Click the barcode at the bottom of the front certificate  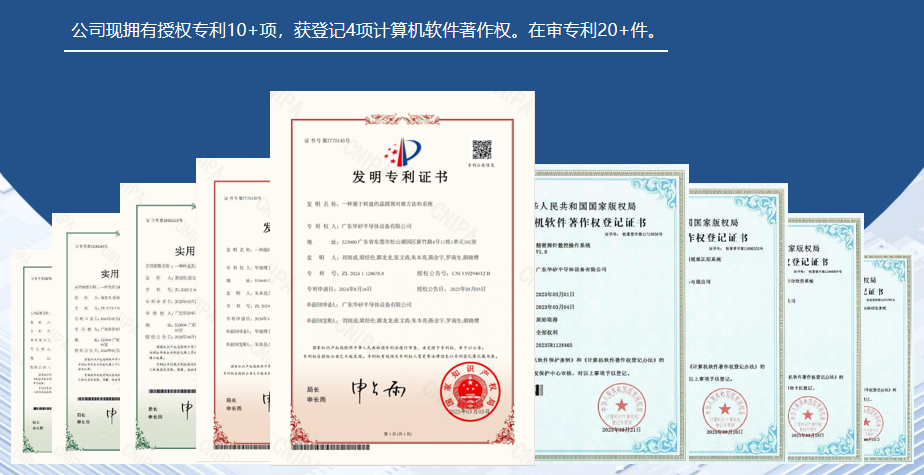(331, 449)
